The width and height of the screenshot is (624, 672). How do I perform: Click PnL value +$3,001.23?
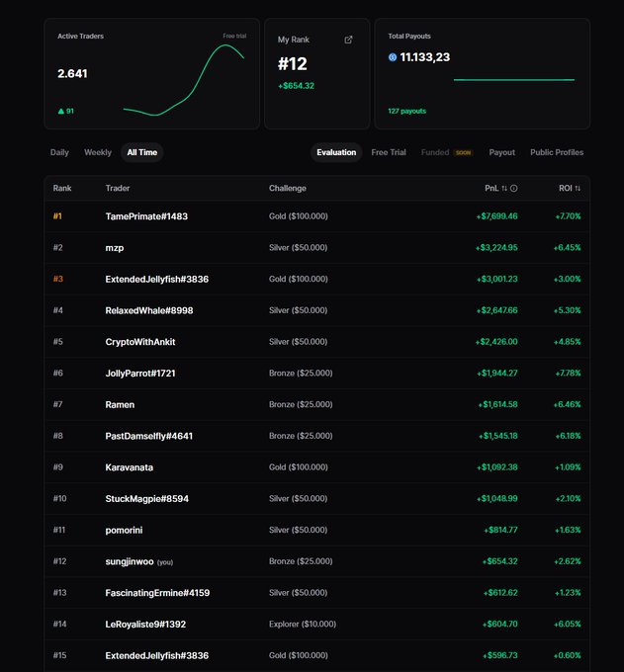[x=497, y=279]
